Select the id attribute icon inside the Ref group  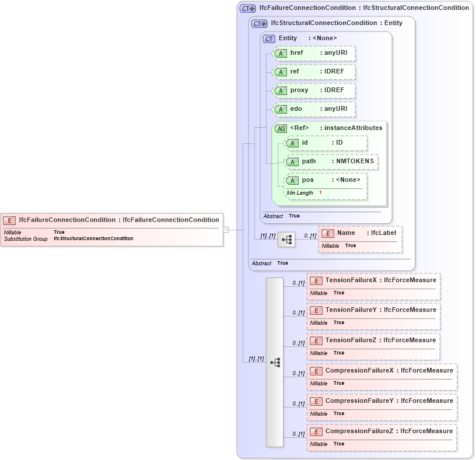293,143
